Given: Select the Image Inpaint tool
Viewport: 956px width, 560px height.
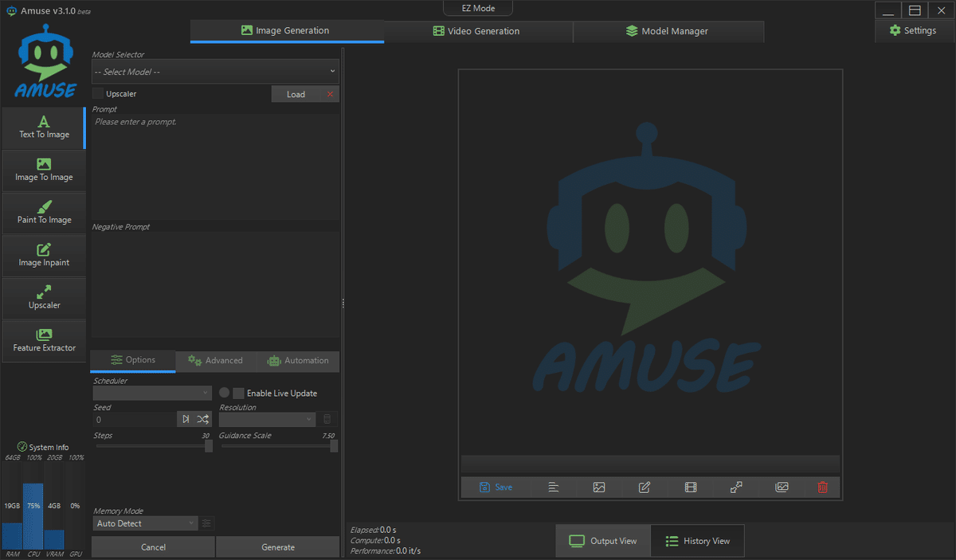Looking at the screenshot, I should (x=44, y=255).
